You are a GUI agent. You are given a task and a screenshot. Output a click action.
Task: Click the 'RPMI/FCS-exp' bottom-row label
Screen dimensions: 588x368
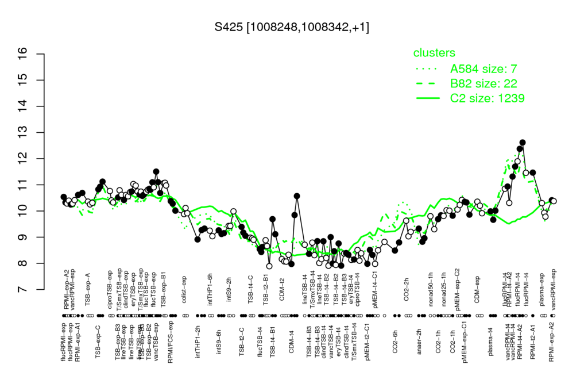(x=171, y=343)
